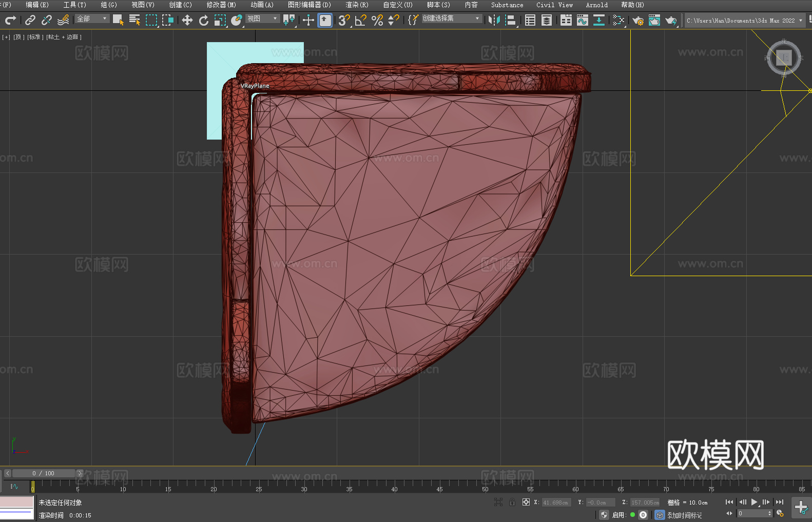This screenshot has height=522, width=812.
Task: Open named selection sets dropdown 创建选择集
Action: (452, 18)
